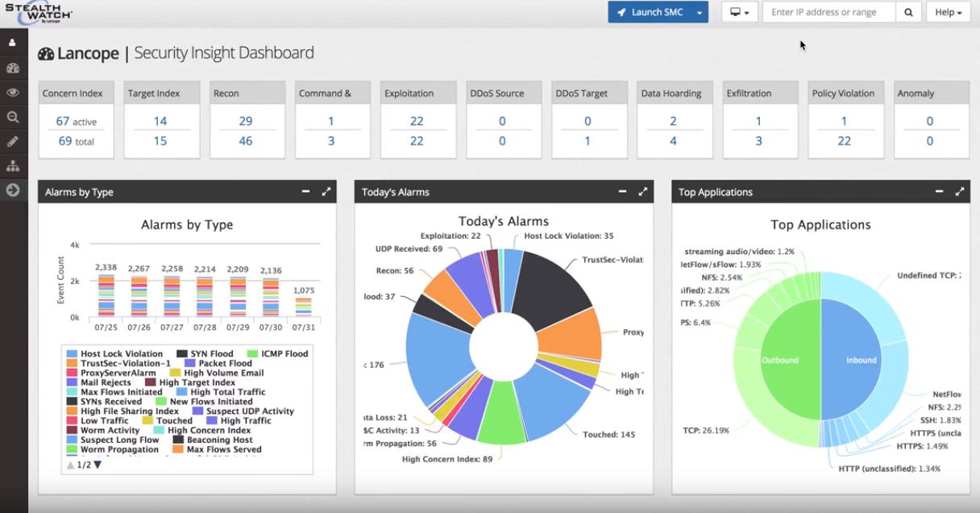
Task: Click the search icon beside the IP field
Action: pyautogui.click(x=907, y=12)
